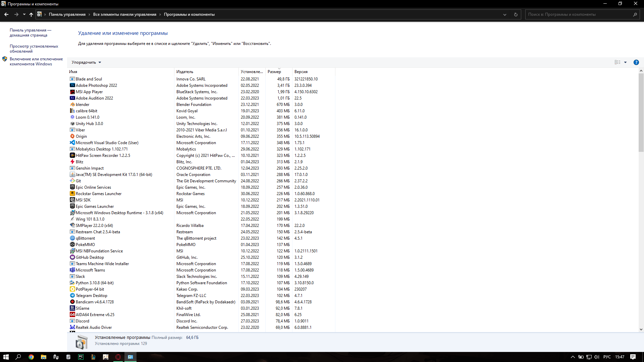The image size is (644, 362).
Task: Sort by Издатель column header
Action: [x=206, y=72]
